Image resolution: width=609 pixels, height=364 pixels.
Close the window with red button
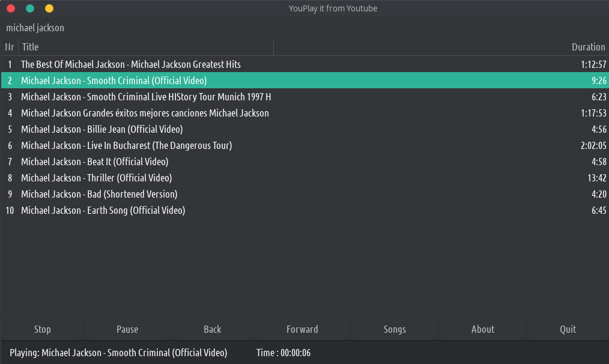pyautogui.click(x=11, y=8)
